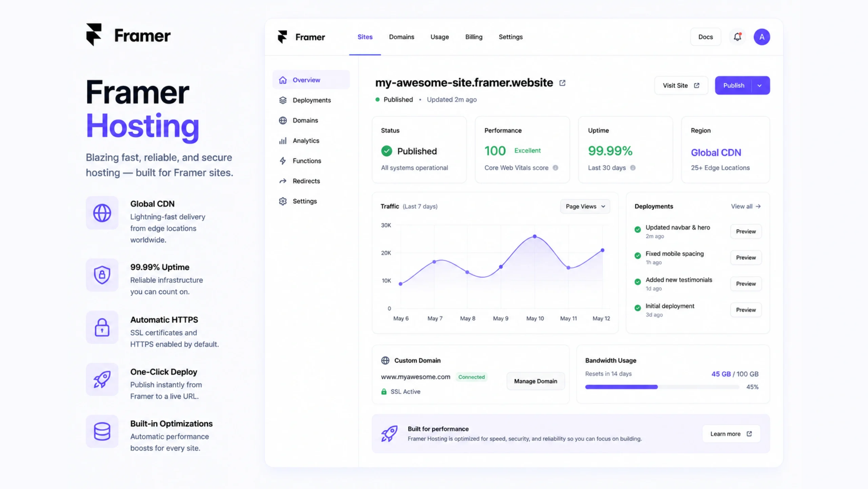The width and height of the screenshot is (868, 489).
Task: Click the large Framer logo top left
Action: coord(128,35)
